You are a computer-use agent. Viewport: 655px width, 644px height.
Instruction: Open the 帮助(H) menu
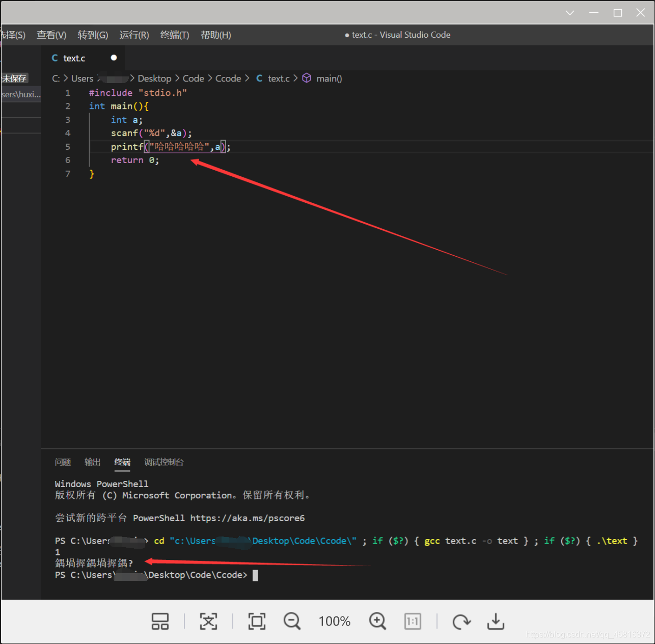(x=216, y=35)
